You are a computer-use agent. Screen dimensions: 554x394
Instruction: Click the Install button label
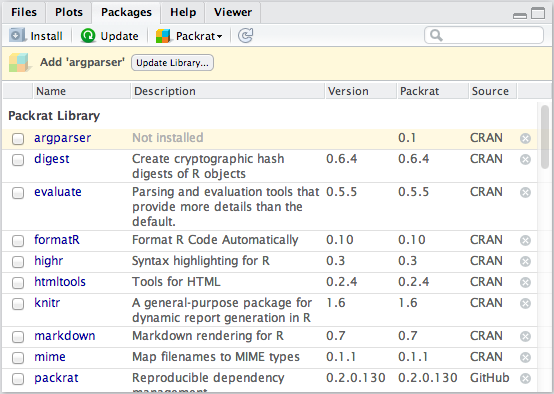pos(46,36)
